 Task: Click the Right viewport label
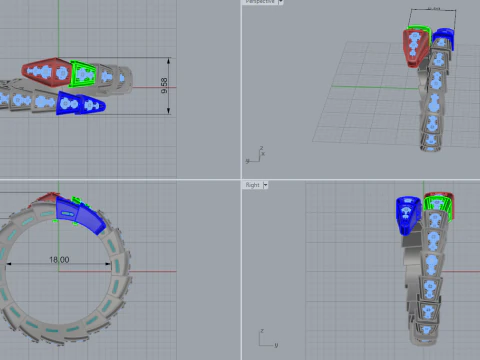click(x=252, y=185)
